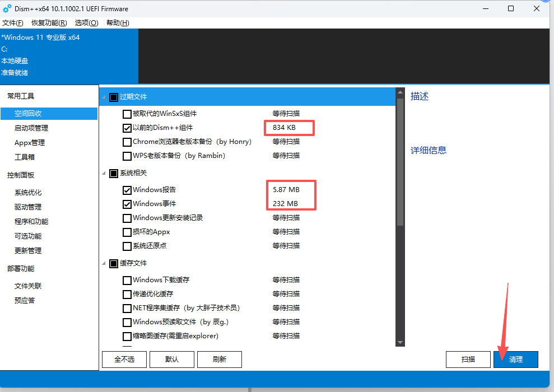554x392 pixels.
Task: Check 被取代的WinSxS组件 checkbox
Action: coord(127,114)
